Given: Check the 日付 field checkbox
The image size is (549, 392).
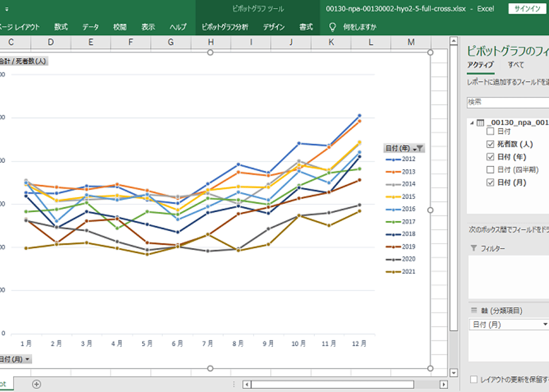Looking at the screenshot, I should [490, 132].
